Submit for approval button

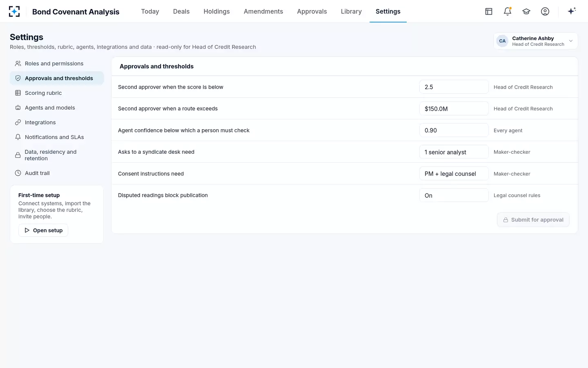(x=533, y=220)
